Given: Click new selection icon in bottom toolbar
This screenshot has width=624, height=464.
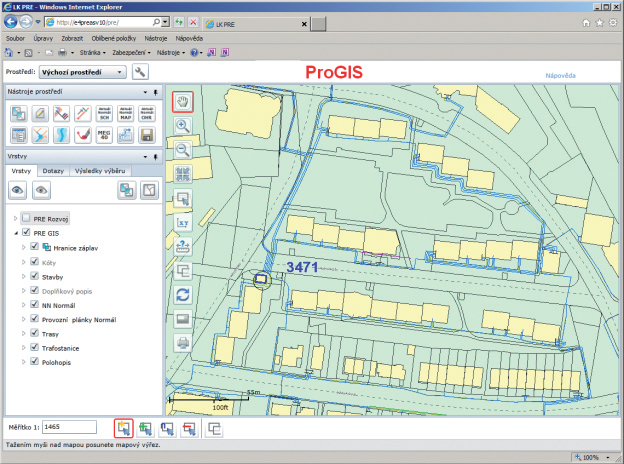Looking at the screenshot, I should pyautogui.click(x=123, y=429).
